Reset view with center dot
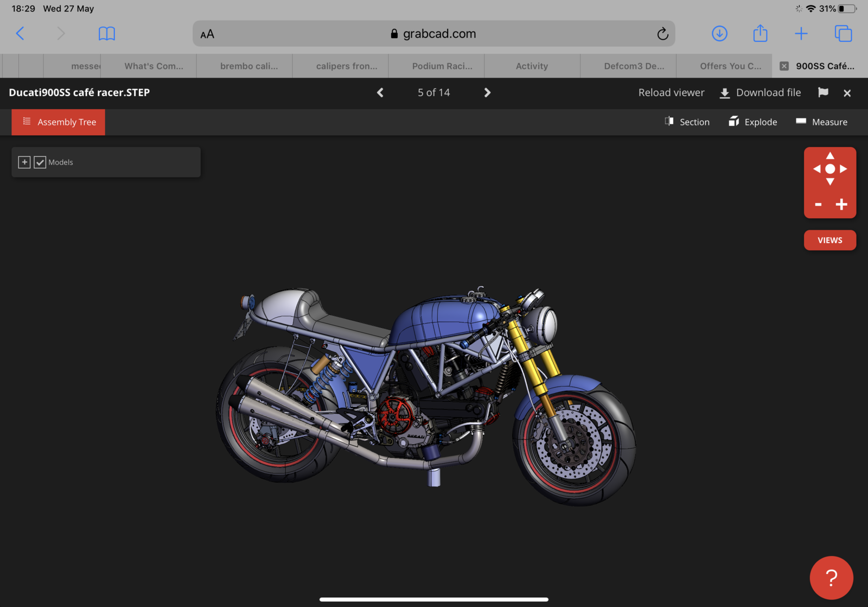 (x=830, y=169)
